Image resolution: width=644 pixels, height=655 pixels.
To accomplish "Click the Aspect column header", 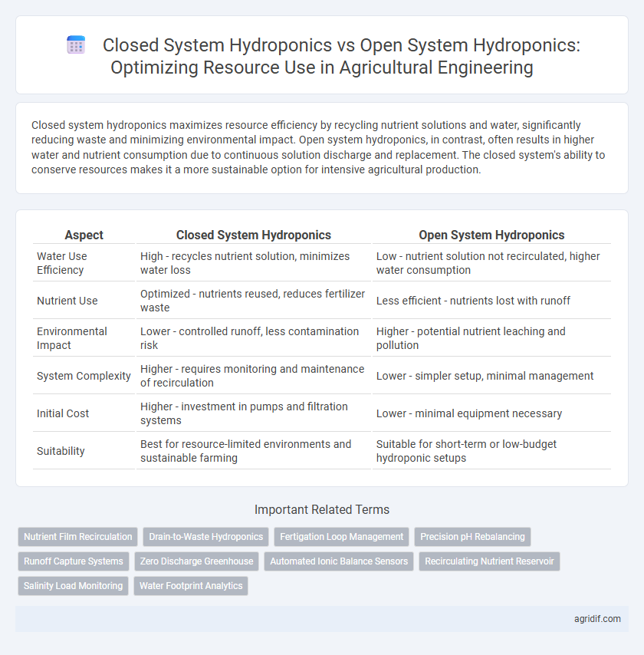I will coord(84,235).
